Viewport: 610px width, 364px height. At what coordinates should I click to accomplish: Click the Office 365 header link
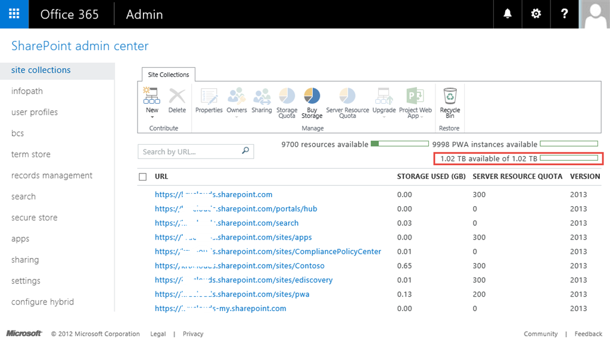69,14
